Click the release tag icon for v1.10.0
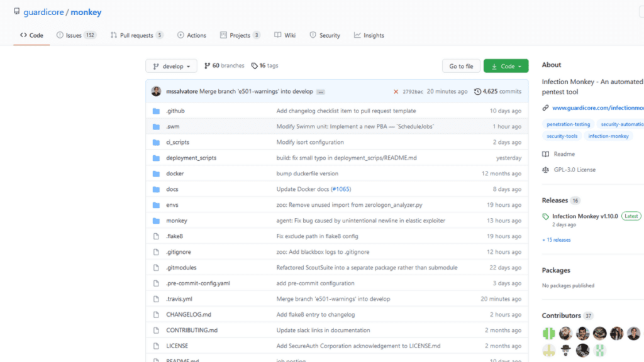 pyautogui.click(x=545, y=216)
